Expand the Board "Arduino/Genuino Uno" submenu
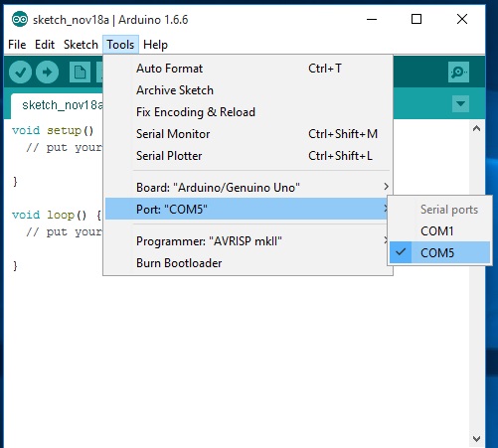This screenshot has height=448, width=498. (248, 188)
